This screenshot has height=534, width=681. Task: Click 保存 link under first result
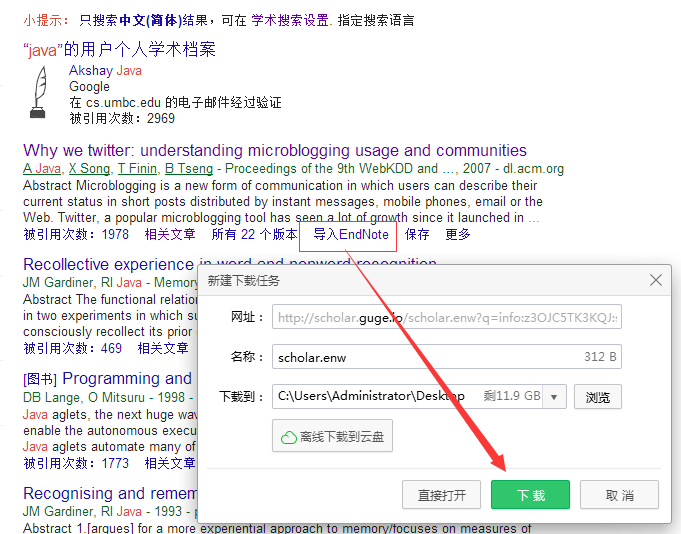click(417, 234)
